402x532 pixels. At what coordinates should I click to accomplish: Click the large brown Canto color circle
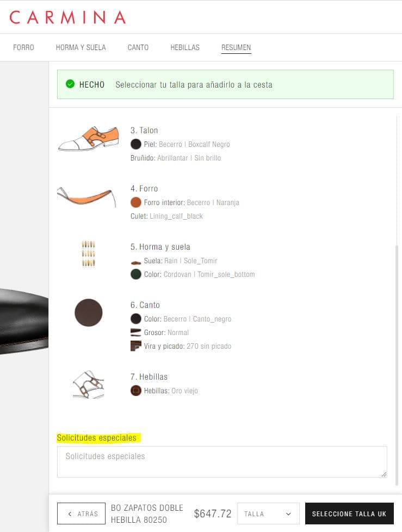(x=88, y=312)
